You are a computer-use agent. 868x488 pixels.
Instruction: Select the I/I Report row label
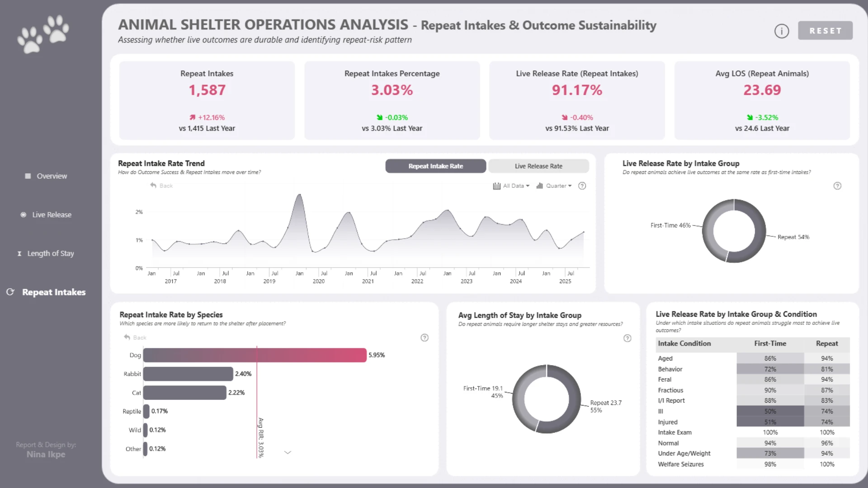(671, 401)
